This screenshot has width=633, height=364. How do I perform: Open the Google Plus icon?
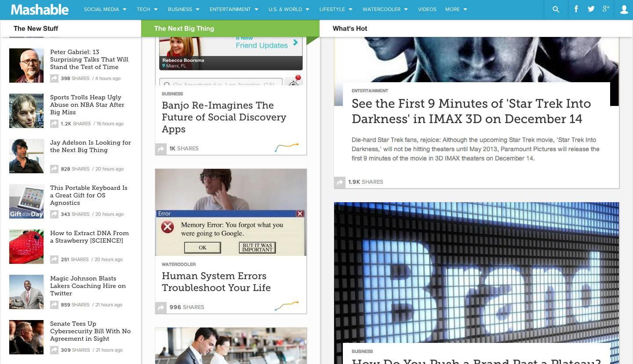[606, 9]
